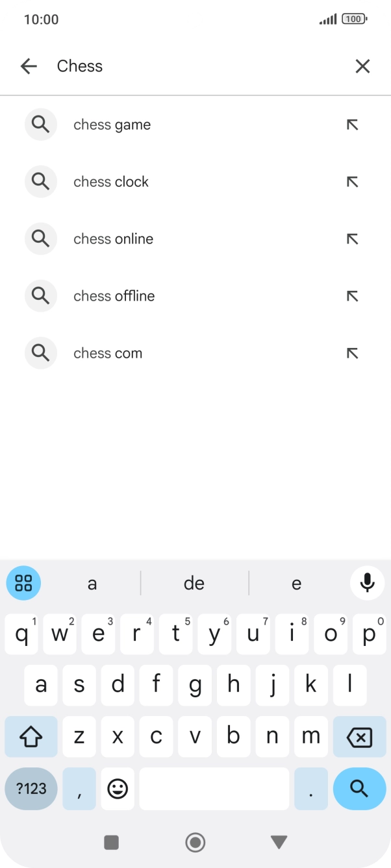Image resolution: width=391 pixels, height=868 pixels.
Task: Pick the letter 'e' suggestion in the strip
Action: tap(296, 582)
